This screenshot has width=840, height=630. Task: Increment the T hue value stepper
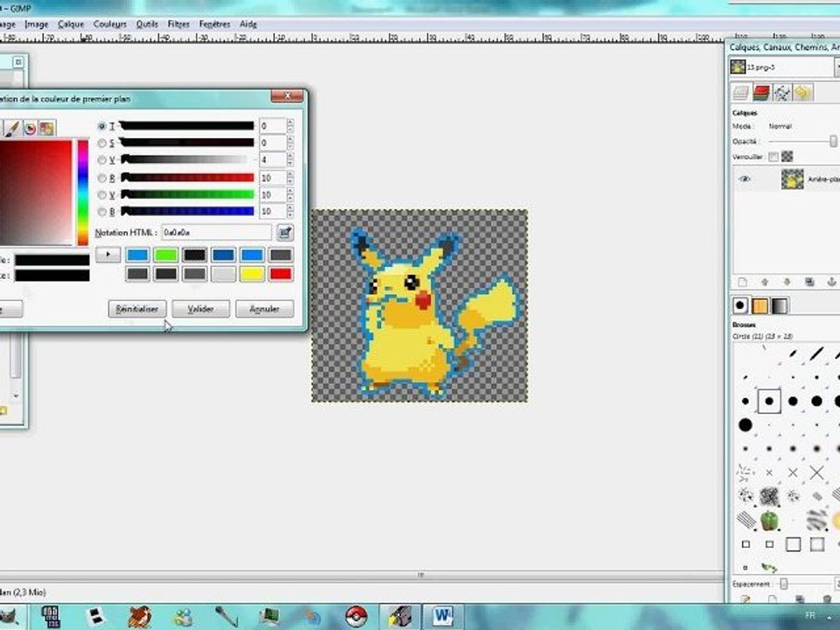click(x=290, y=122)
